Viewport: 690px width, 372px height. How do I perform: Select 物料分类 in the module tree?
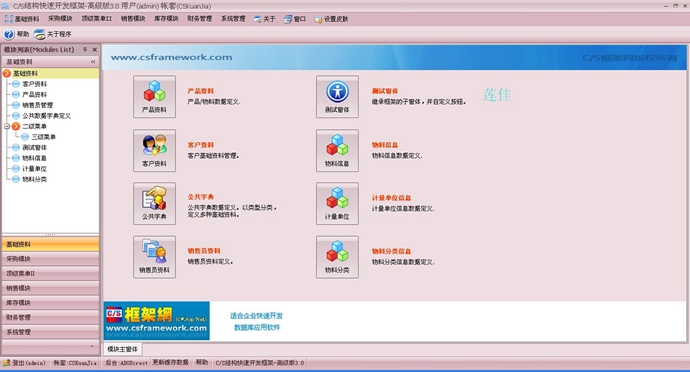coord(34,179)
